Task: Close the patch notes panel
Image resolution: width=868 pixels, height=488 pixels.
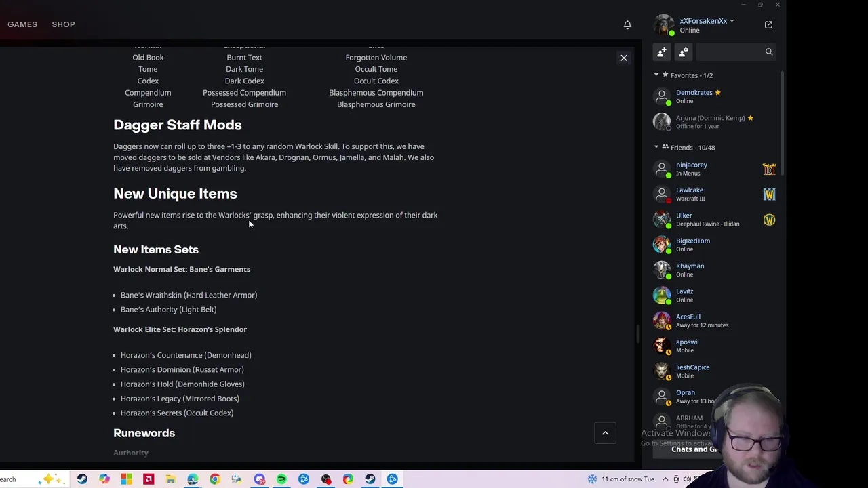Action: (x=624, y=58)
